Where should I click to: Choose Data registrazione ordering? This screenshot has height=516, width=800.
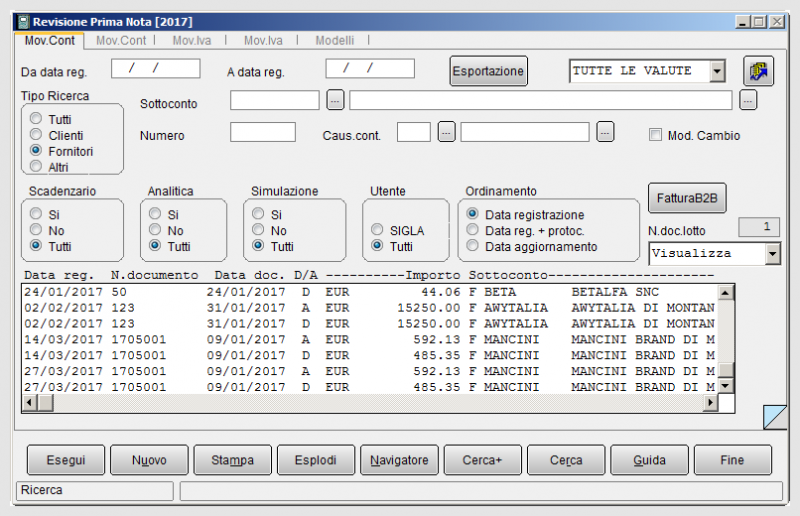(x=472, y=213)
